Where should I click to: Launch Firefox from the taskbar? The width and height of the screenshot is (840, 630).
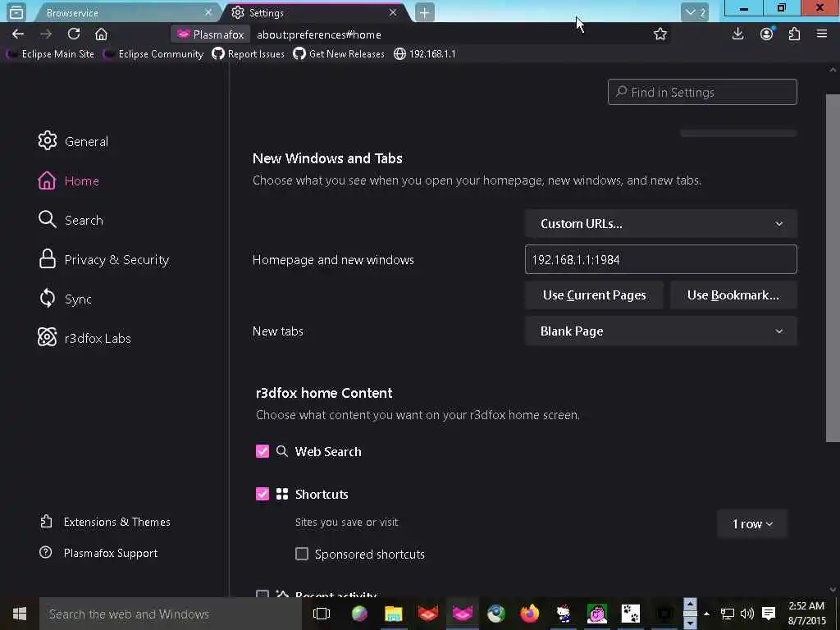(529, 614)
